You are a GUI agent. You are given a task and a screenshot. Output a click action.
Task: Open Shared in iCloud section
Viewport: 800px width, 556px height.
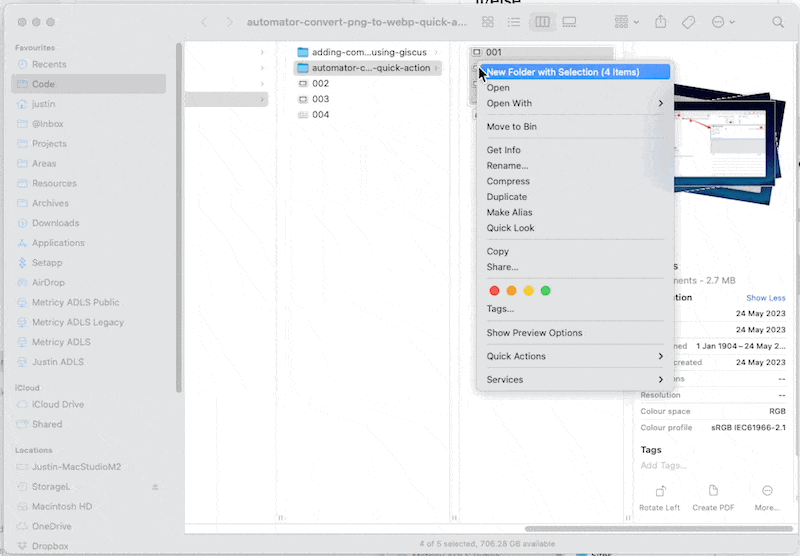89,424
